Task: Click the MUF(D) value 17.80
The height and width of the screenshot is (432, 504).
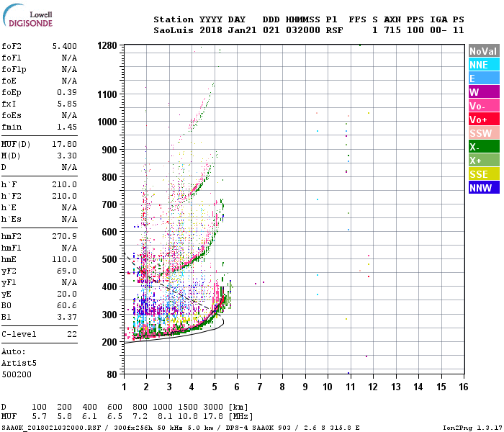Action: point(65,144)
